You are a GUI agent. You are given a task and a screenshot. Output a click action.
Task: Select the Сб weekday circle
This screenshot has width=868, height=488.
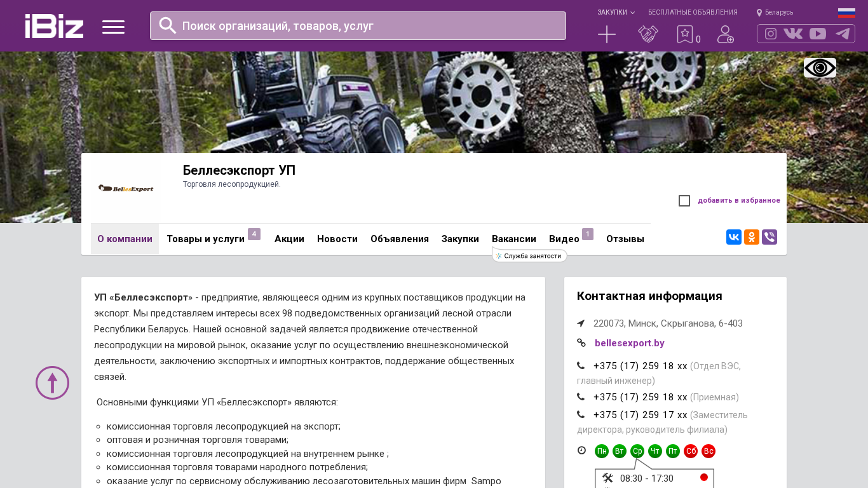pos(691,451)
